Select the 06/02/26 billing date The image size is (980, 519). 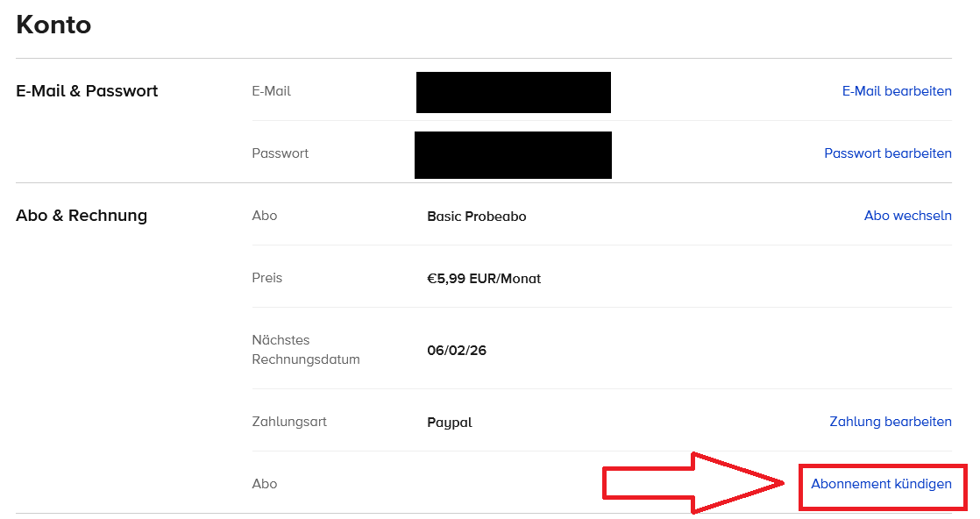[x=457, y=351]
